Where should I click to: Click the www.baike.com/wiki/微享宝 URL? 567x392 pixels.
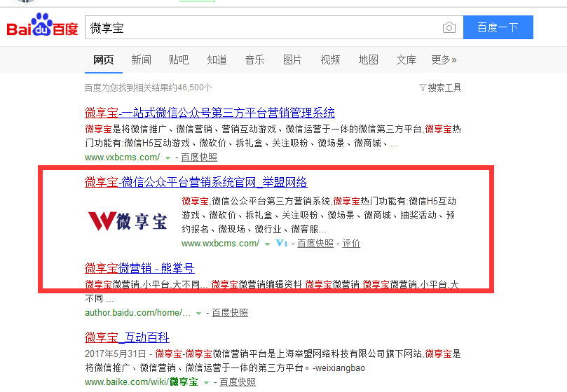pos(142,382)
